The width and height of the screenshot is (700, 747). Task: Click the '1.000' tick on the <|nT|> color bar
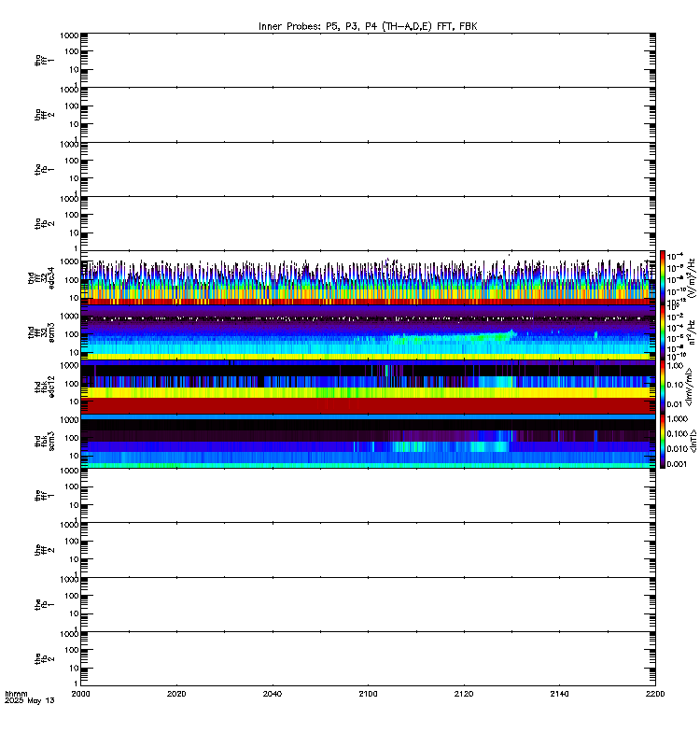678,418
